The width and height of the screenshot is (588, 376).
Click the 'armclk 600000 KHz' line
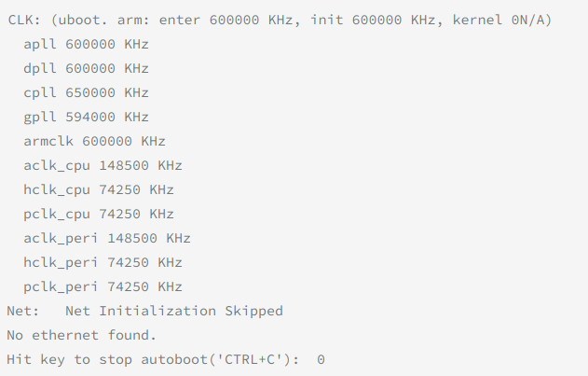pyautogui.click(x=94, y=141)
